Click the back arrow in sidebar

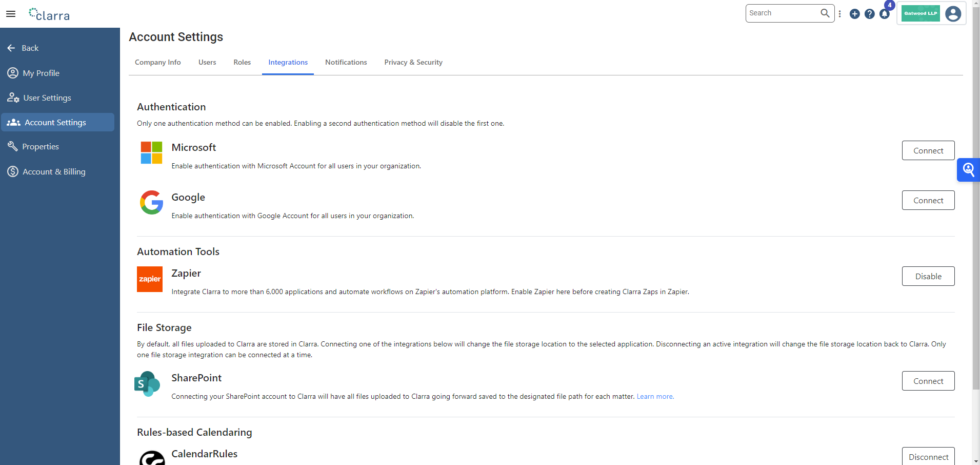pyautogui.click(x=12, y=48)
